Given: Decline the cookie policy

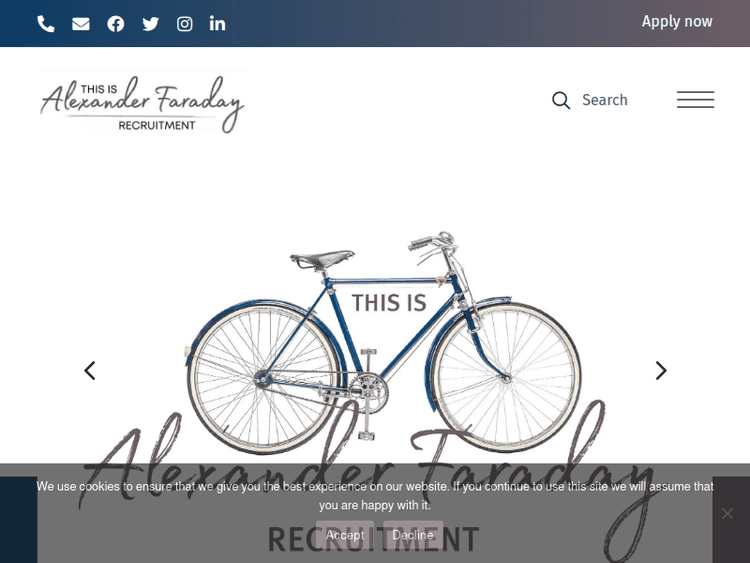Looking at the screenshot, I should [x=413, y=535].
